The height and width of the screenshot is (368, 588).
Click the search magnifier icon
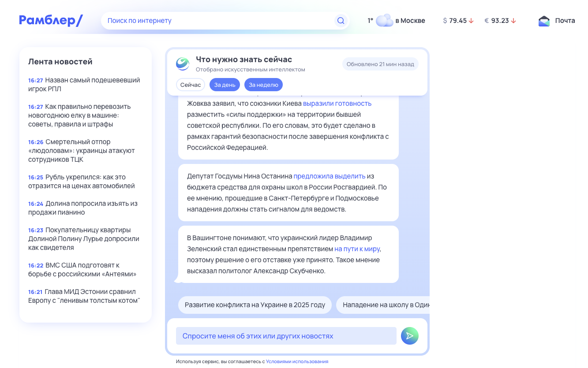[x=340, y=20]
